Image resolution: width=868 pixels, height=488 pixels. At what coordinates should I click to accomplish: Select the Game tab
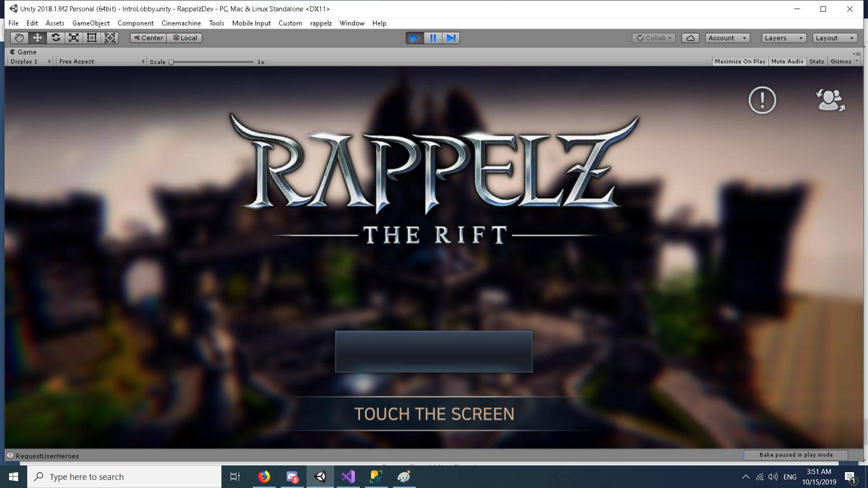tap(24, 52)
